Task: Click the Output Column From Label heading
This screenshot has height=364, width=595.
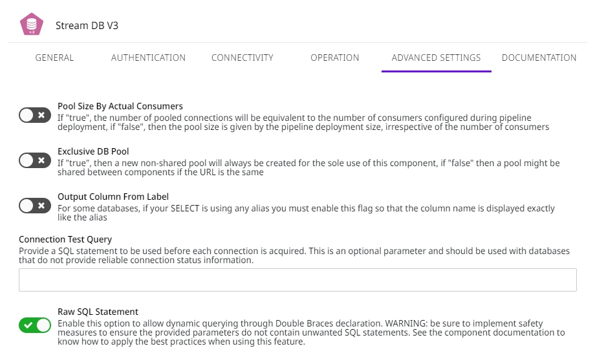Action: (x=113, y=197)
